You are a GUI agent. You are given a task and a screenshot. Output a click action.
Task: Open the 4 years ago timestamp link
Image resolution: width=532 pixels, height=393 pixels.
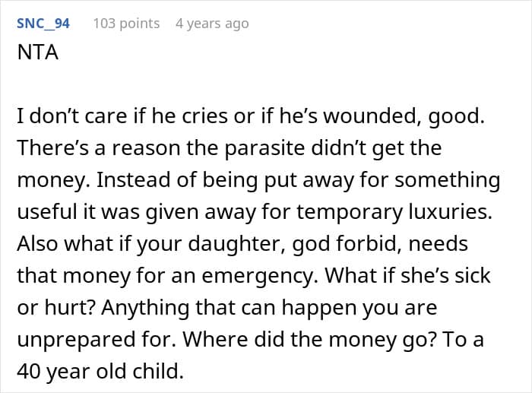(x=212, y=24)
